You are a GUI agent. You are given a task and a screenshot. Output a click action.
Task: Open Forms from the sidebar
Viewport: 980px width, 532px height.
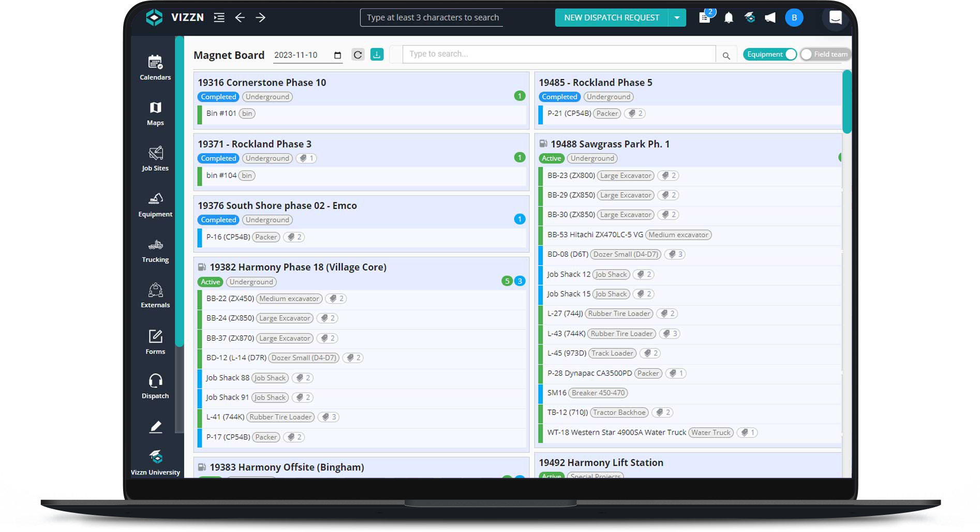point(155,342)
